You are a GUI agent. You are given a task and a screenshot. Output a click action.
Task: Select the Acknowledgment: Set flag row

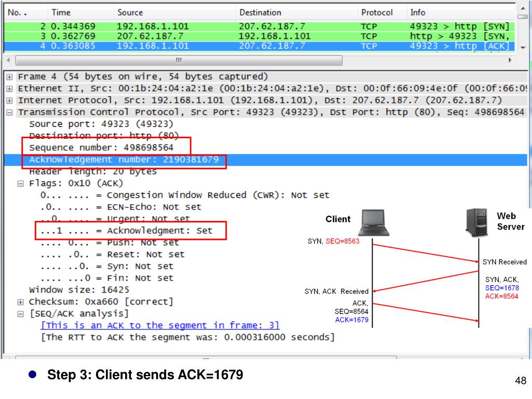tap(126, 231)
